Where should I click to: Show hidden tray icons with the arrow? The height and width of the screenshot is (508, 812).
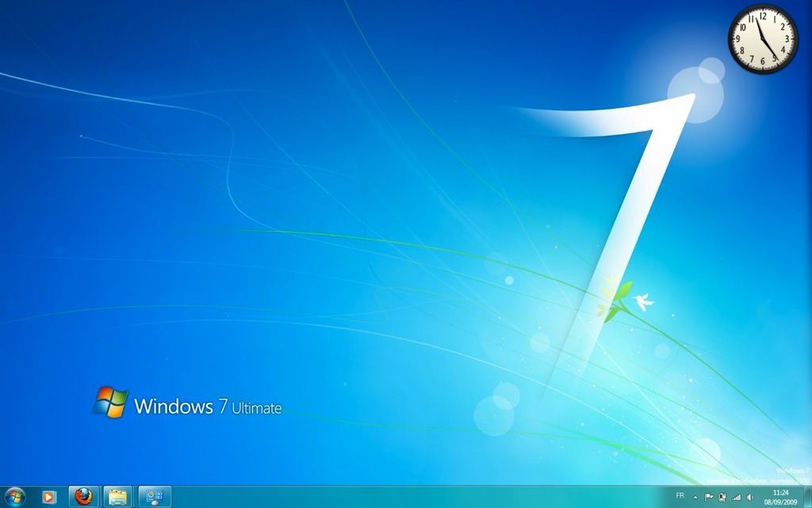[x=695, y=498]
